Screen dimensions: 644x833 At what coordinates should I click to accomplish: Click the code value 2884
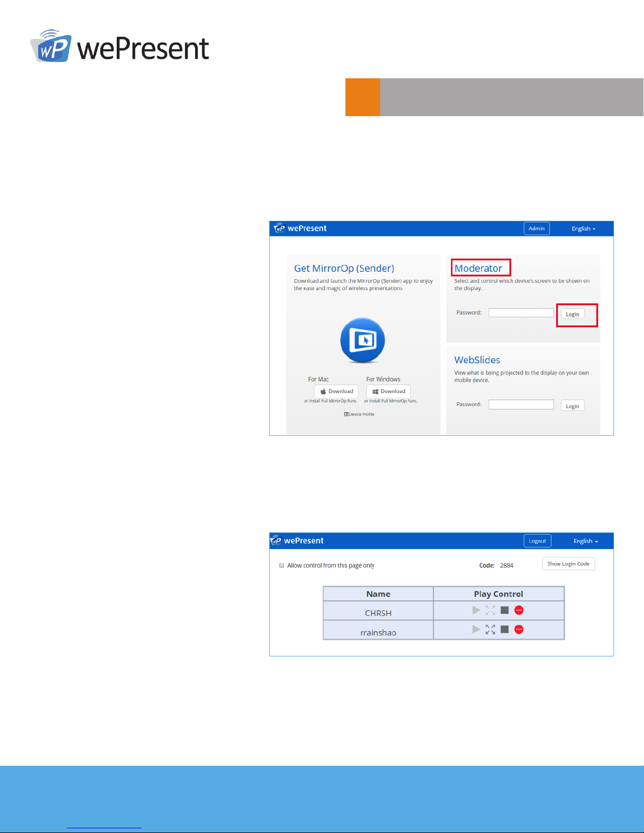(506, 565)
